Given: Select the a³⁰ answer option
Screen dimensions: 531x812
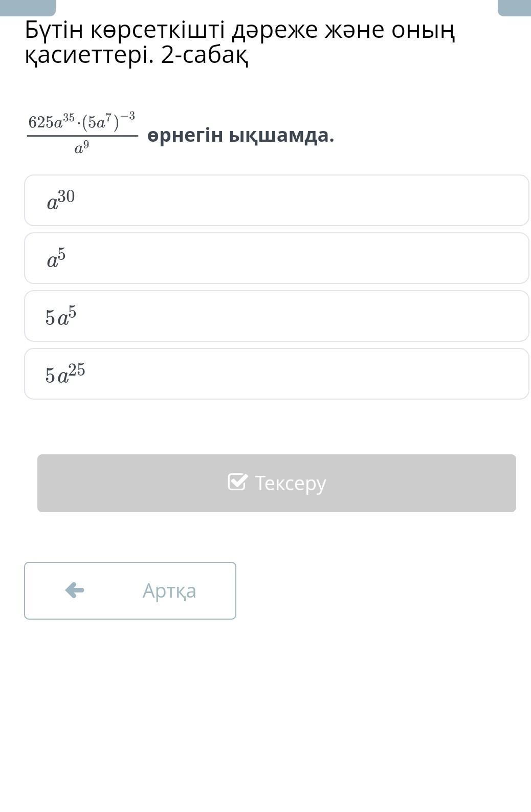Looking at the screenshot, I should click(x=276, y=200).
